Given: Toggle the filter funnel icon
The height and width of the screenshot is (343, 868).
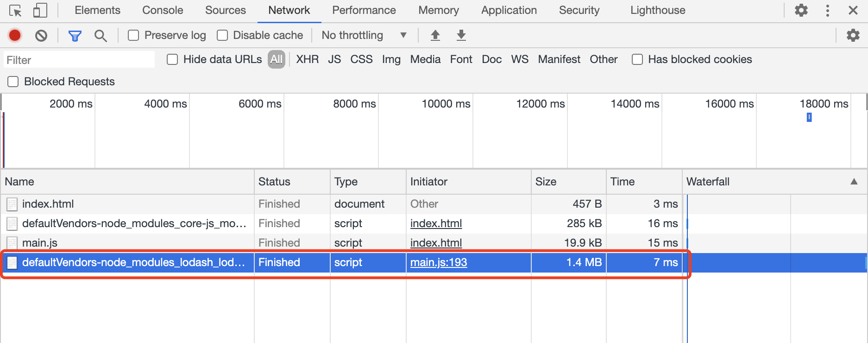Looking at the screenshot, I should tap(75, 35).
